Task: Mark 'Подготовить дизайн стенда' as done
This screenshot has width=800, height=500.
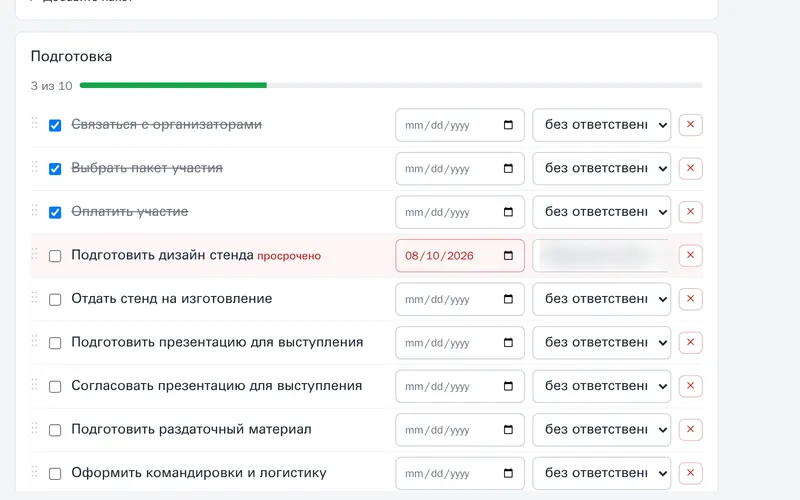Action: (55, 256)
